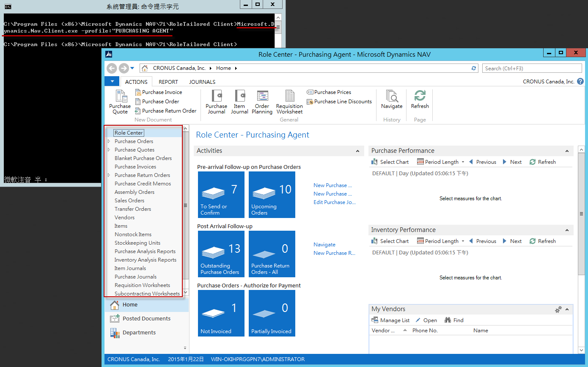Image resolution: width=588 pixels, height=367 pixels.
Task: Create a new Purchase Invoice
Action: [x=159, y=92]
